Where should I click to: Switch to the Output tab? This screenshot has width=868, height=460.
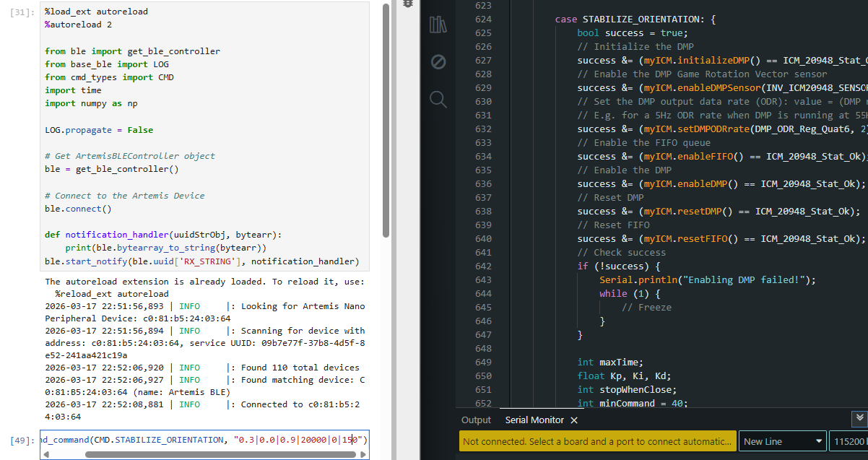[476, 420]
